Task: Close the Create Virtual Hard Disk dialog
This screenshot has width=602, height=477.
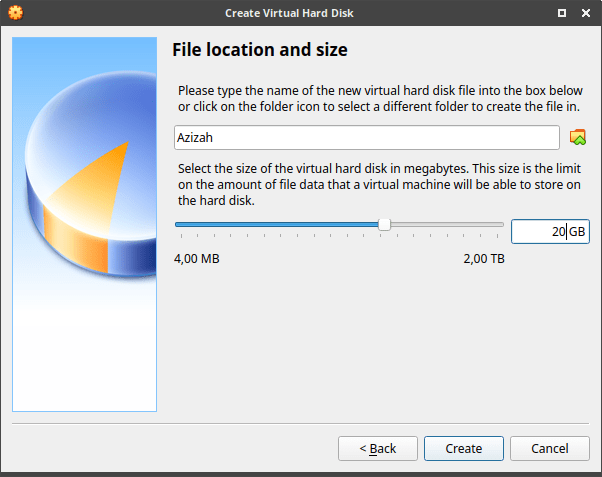Action: coord(586,13)
